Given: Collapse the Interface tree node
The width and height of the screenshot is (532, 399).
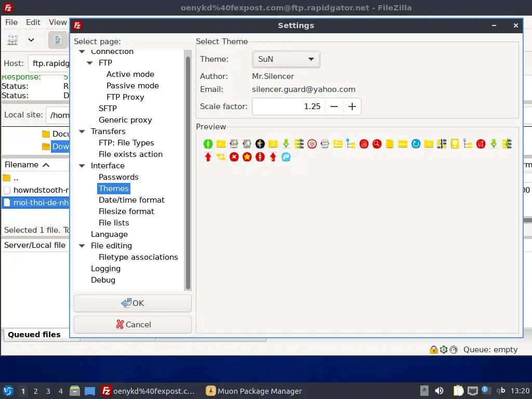Looking at the screenshot, I should pos(82,166).
